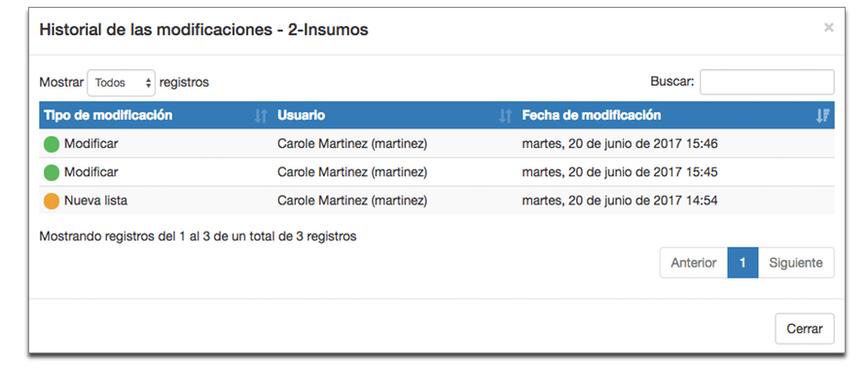Viewport: 868px width, 368px height.
Task: Click Carole Martinez in the 15:45 row
Action: 352,172
